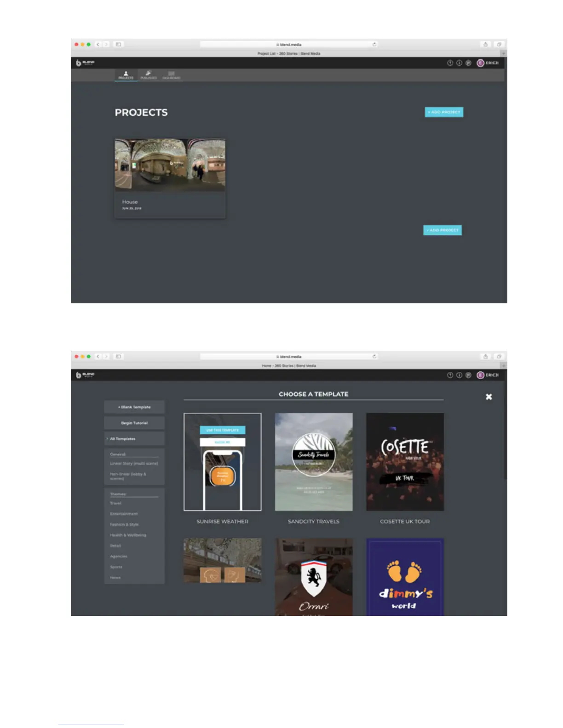The image size is (563, 728).
Task: Expand All Templates arrow in sidebar
Action: click(x=107, y=439)
